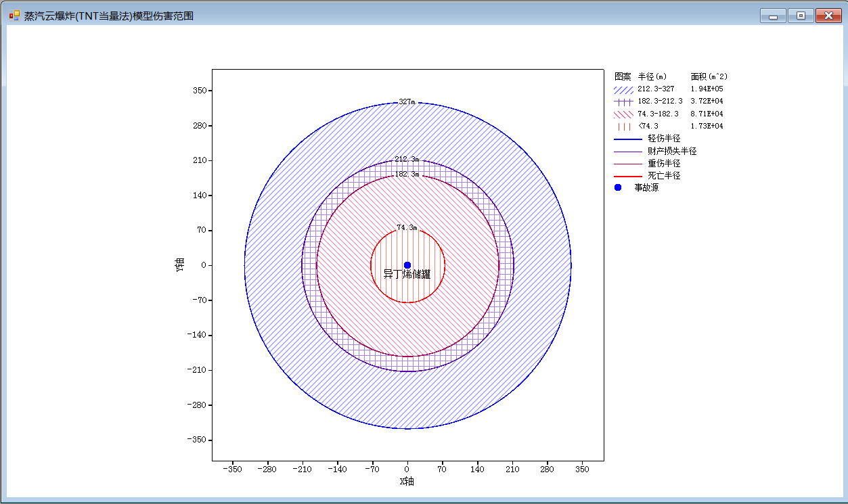The width and height of the screenshot is (848, 504).
Task: Maximize the explosion model window
Action: point(801,16)
